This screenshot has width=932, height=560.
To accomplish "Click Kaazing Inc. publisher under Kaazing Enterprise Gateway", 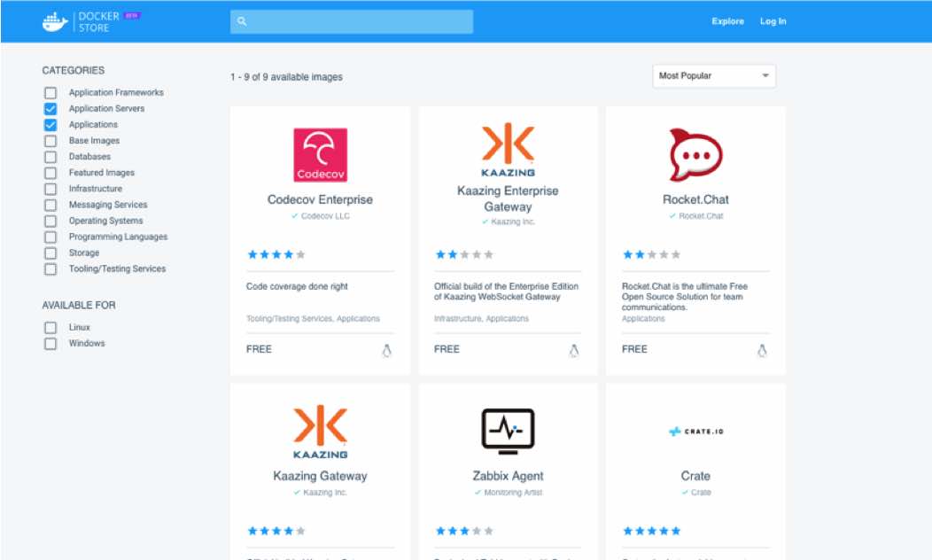I will 513,222.
